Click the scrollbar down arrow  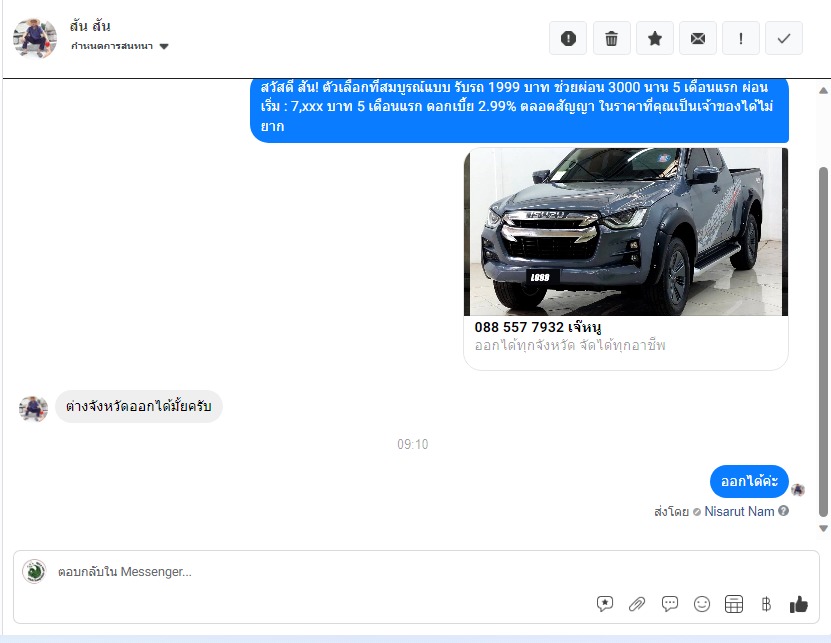pyautogui.click(x=823, y=528)
